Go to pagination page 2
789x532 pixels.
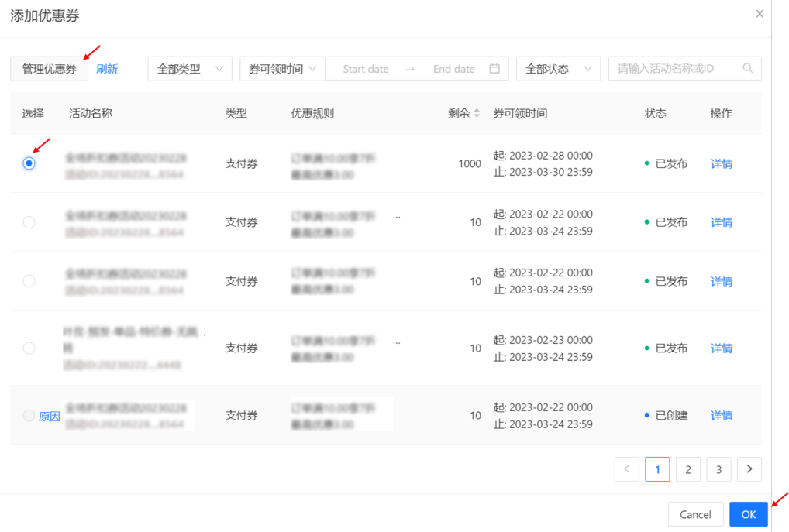pos(688,469)
